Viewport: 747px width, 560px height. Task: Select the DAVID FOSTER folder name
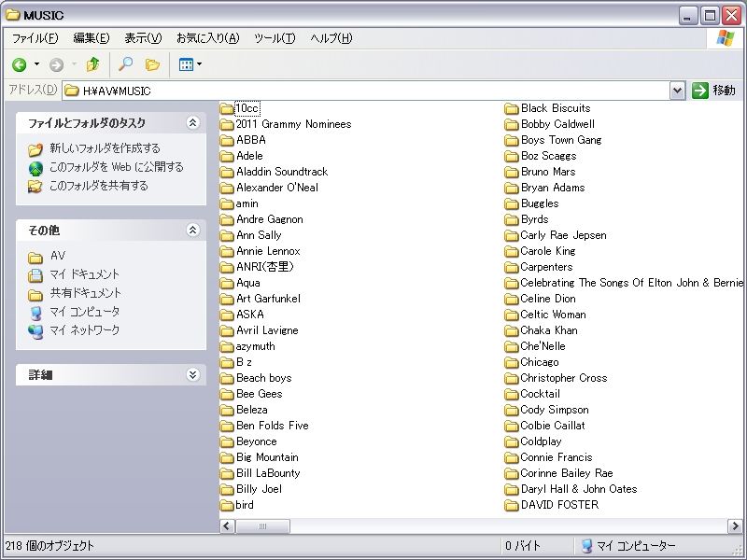[x=559, y=505]
